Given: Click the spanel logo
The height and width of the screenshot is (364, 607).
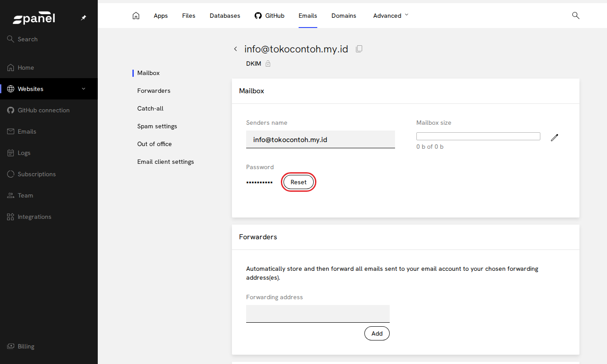Looking at the screenshot, I should click(x=34, y=18).
